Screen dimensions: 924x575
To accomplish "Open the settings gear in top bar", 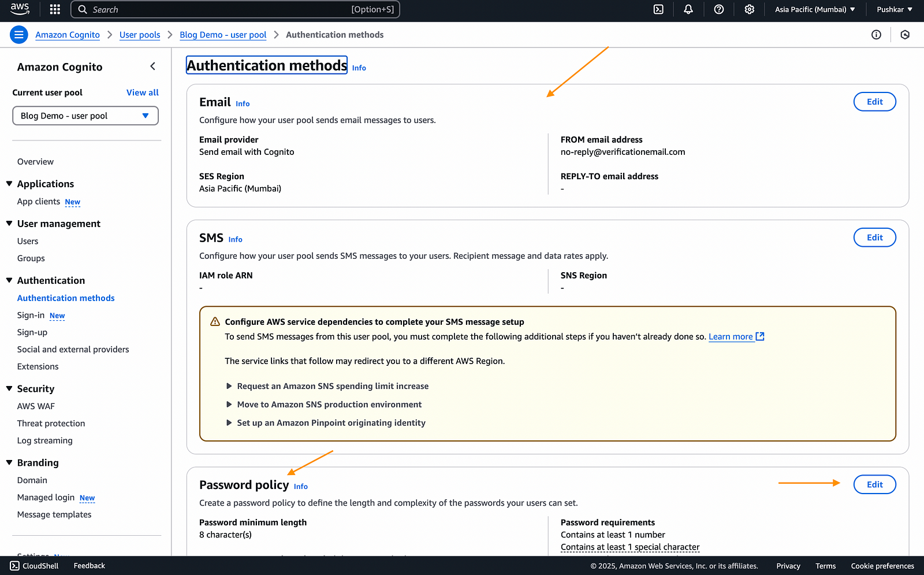I will (x=750, y=9).
